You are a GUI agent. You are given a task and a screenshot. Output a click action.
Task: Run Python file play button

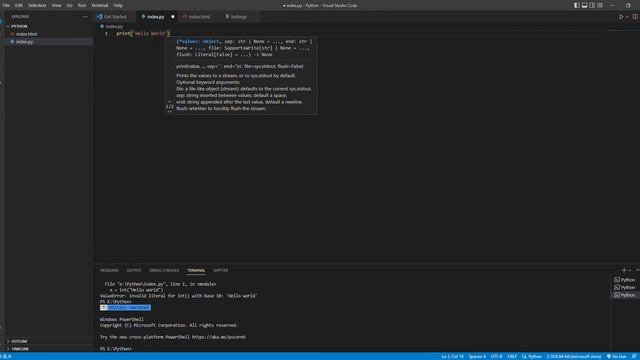pyautogui.click(x=621, y=17)
